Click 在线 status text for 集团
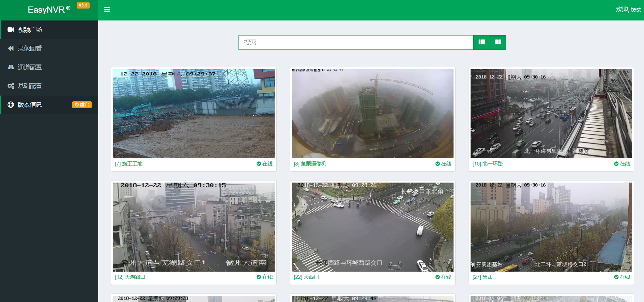 pyautogui.click(x=625, y=277)
